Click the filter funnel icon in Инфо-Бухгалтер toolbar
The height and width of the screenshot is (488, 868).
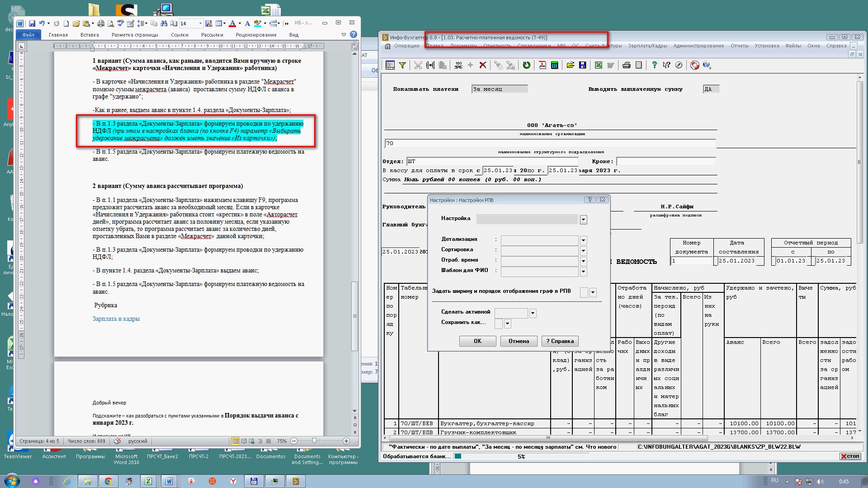click(x=402, y=66)
